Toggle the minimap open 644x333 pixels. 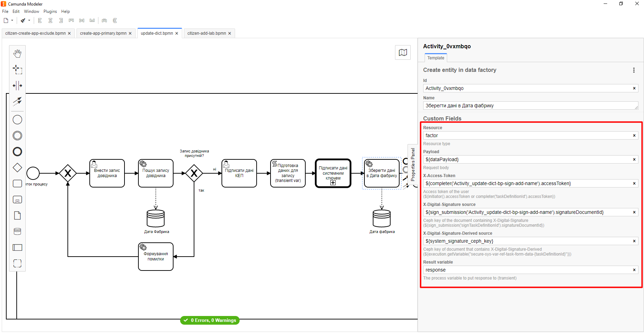click(x=403, y=52)
